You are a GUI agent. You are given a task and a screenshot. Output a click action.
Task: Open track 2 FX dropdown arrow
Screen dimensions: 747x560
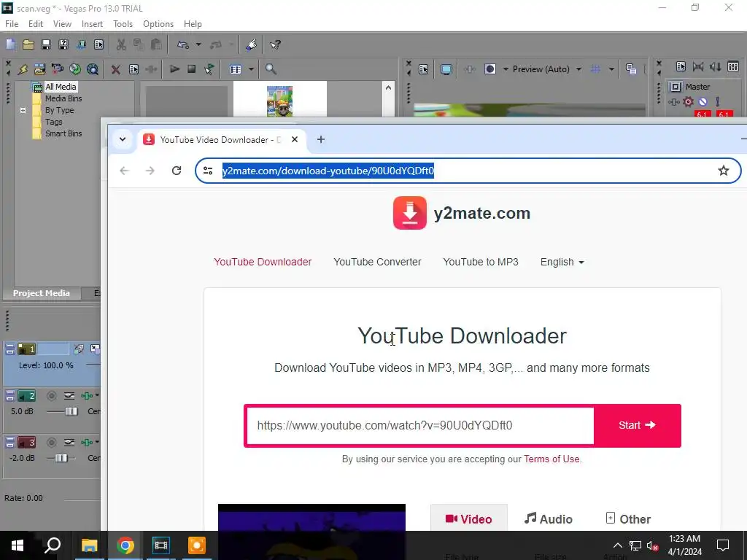tap(97, 396)
